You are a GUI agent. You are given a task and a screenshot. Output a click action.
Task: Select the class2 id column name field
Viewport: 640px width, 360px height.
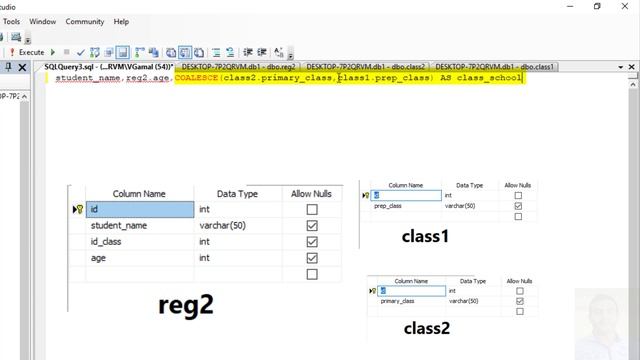[x=412, y=291]
